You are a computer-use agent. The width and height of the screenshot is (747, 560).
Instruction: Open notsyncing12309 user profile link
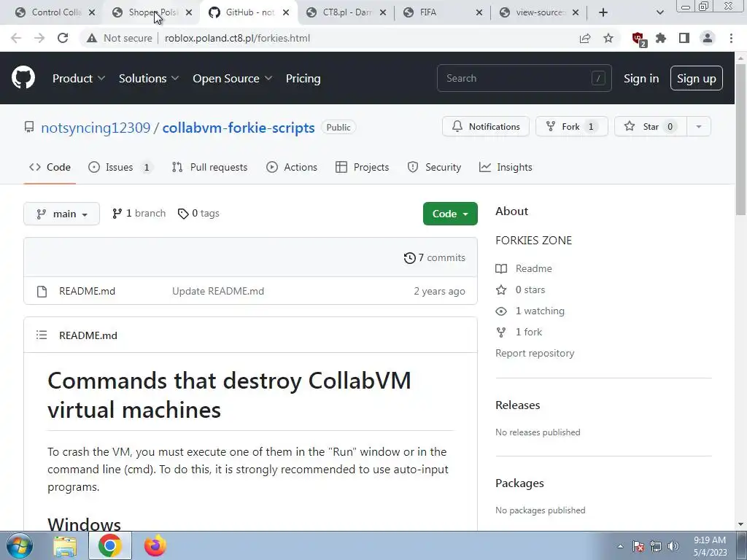pos(96,128)
